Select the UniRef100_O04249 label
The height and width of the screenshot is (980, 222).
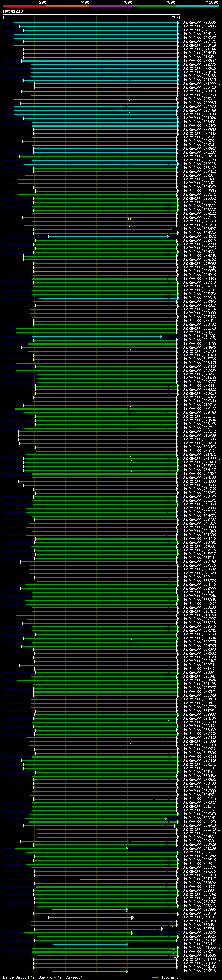pos(199,340)
